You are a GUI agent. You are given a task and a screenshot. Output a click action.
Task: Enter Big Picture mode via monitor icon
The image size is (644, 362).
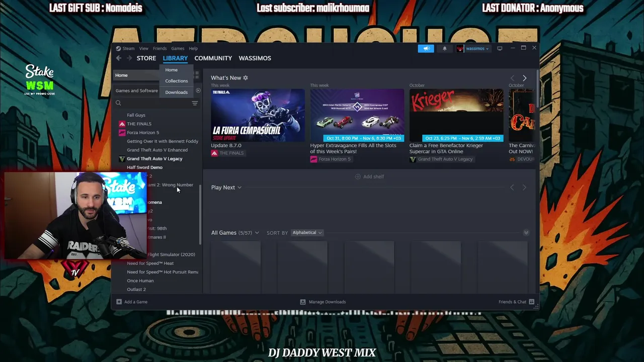[x=500, y=48]
